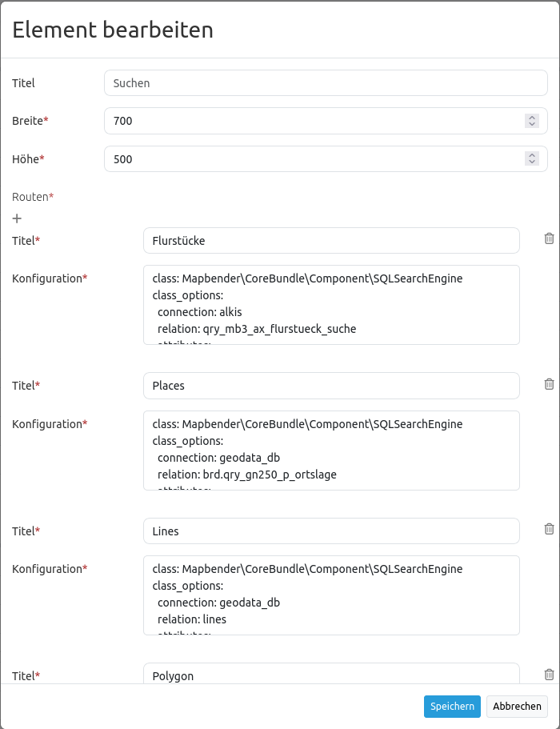
Task: Delete the Flurstücke route with trash icon
Action: coord(549,238)
